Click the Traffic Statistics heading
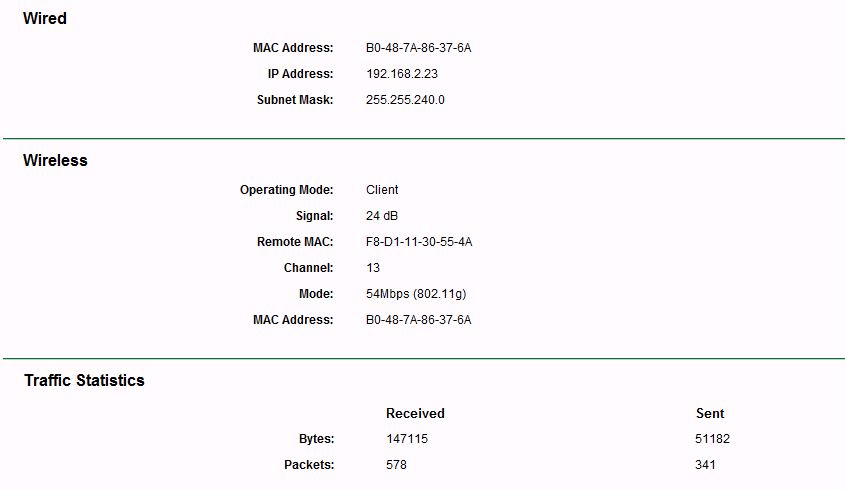 (x=84, y=380)
